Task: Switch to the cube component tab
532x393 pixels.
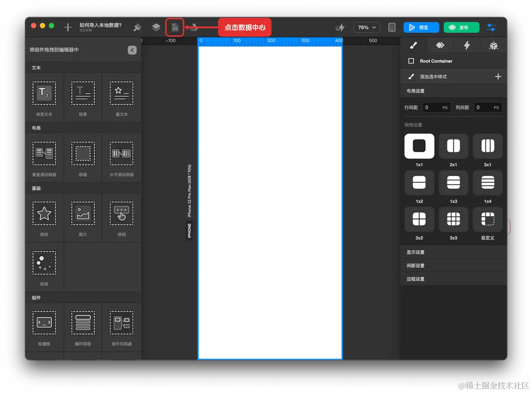Action: coord(493,45)
